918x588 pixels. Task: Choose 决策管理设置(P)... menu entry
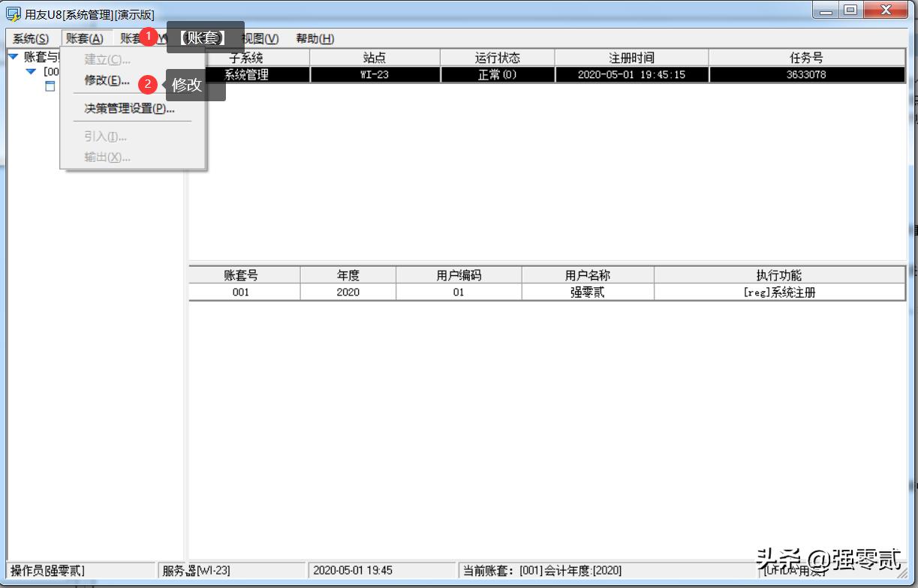click(129, 109)
